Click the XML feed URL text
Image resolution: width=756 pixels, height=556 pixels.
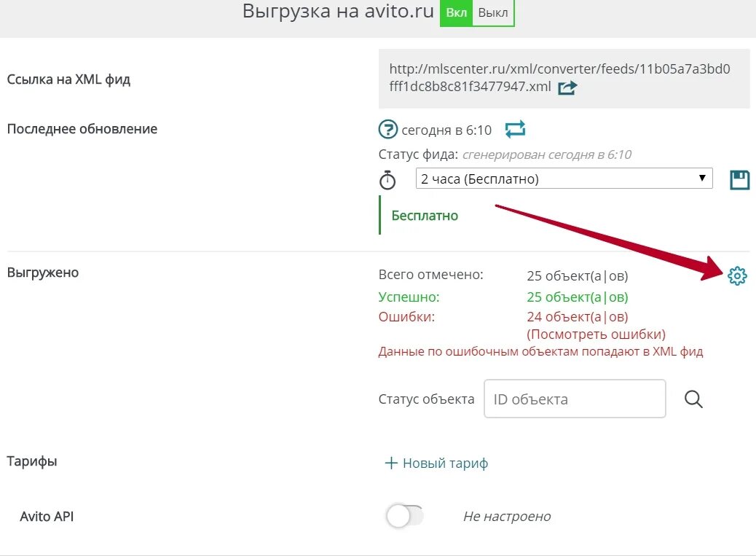pos(559,78)
